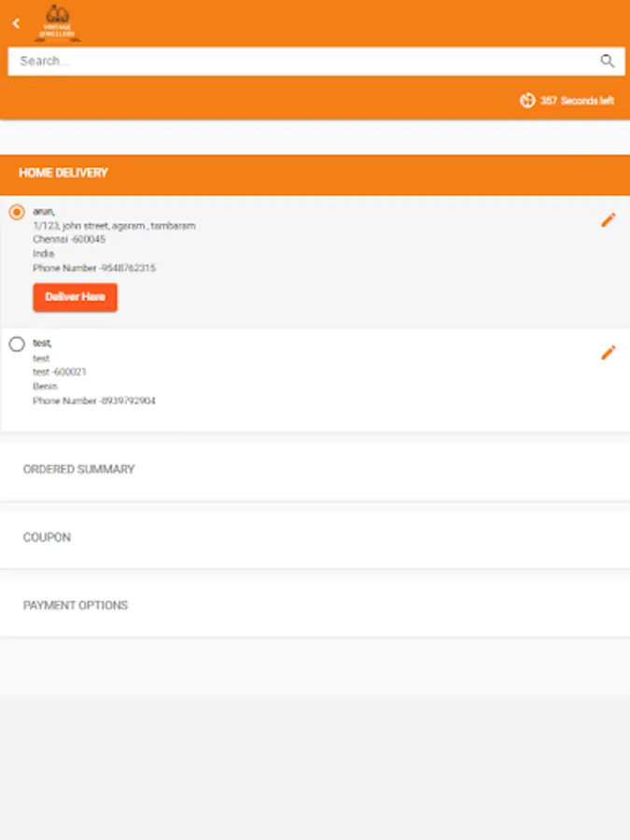Open the Vintage Jewellery logo
The height and width of the screenshot is (840, 630).
(58, 23)
